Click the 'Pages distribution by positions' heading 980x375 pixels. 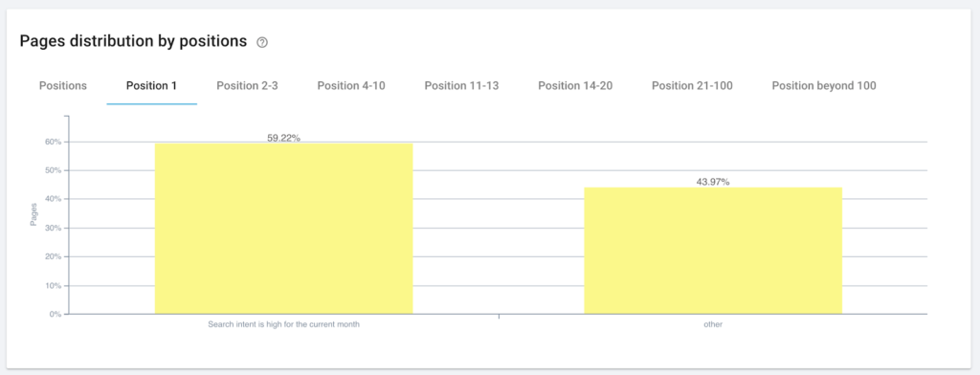pyautogui.click(x=134, y=41)
